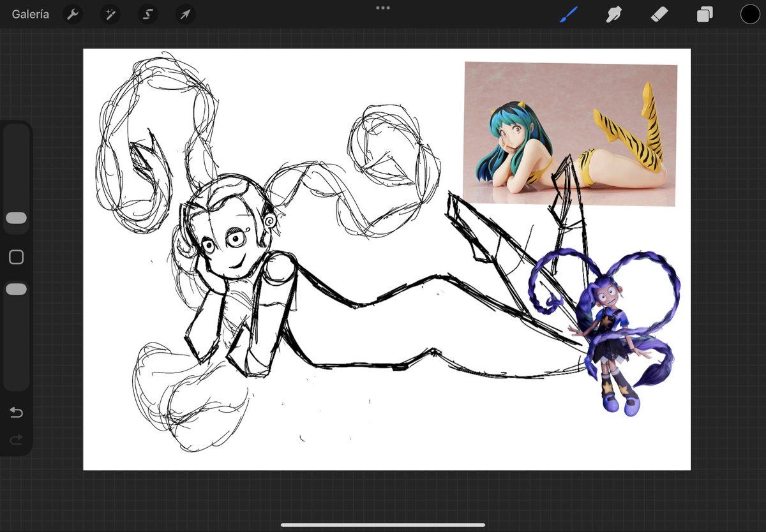This screenshot has height=532, width=766.
Task: Open the black active color picker
Action: (x=750, y=14)
